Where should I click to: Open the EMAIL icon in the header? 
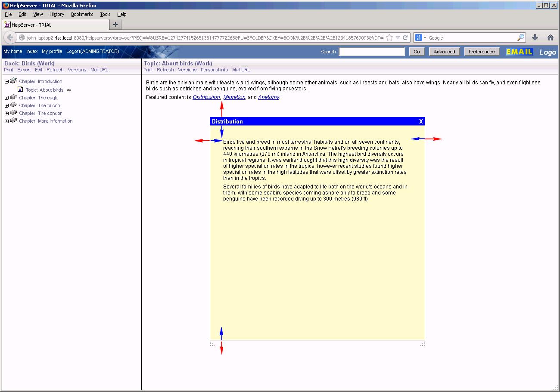(519, 52)
